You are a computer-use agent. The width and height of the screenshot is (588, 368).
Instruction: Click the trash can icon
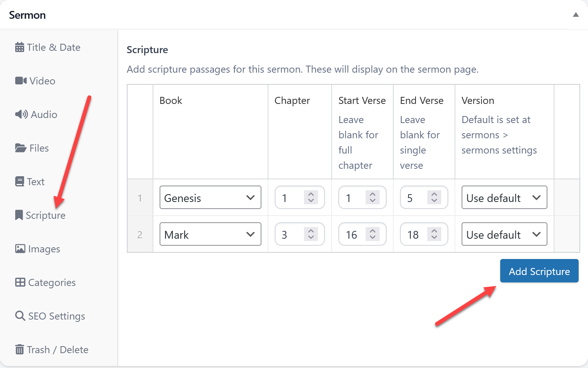pyautogui.click(x=20, y=350)
